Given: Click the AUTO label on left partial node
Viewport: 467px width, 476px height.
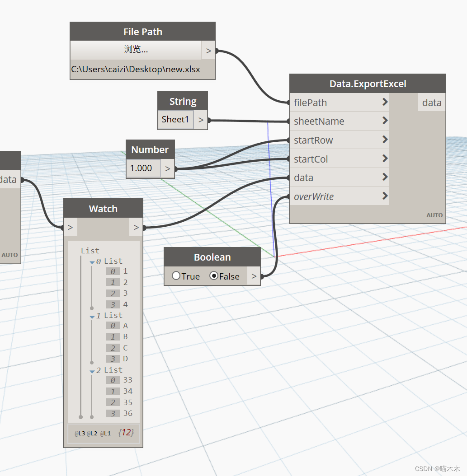Looking at the screenshot, I should click(10, 255).
